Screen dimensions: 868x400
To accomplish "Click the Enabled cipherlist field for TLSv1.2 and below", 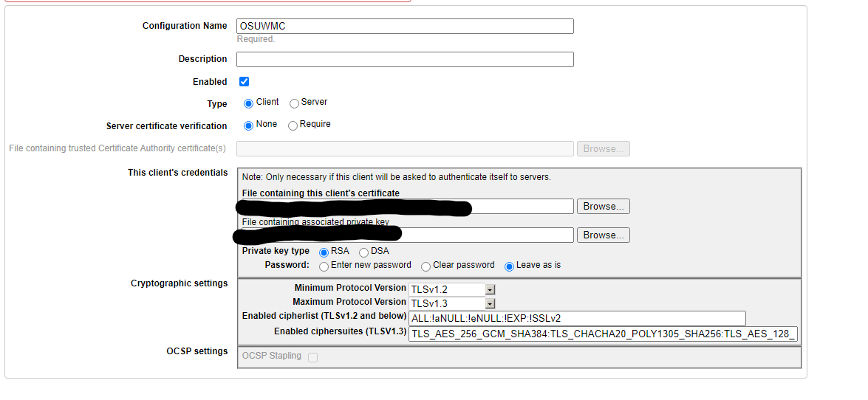I will click(x=578, y=318).
